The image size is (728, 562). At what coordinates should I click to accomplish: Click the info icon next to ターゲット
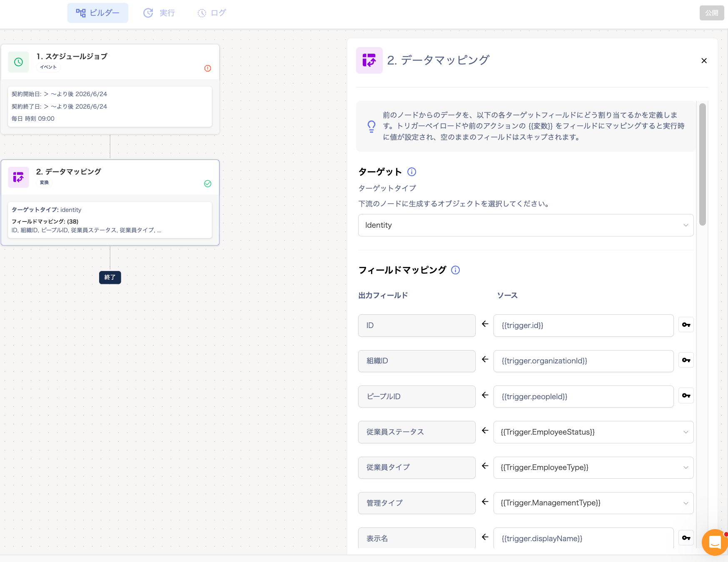point(411,172)
